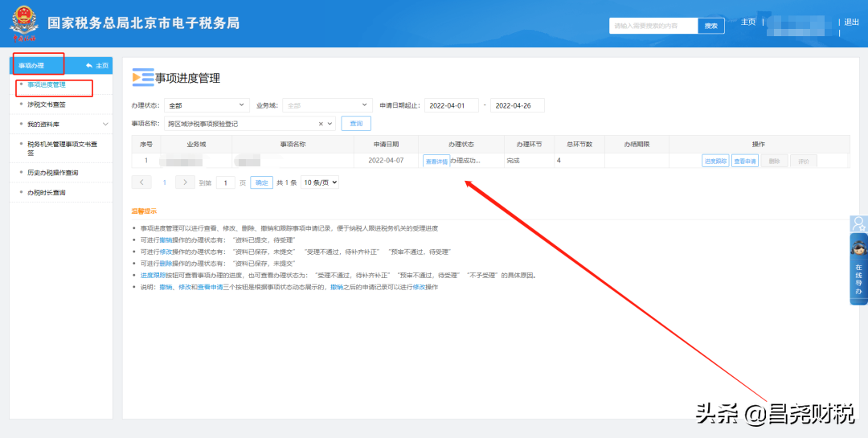
Task: Open the 办理状态 dropdown
Action: click(x=207, y=105)
